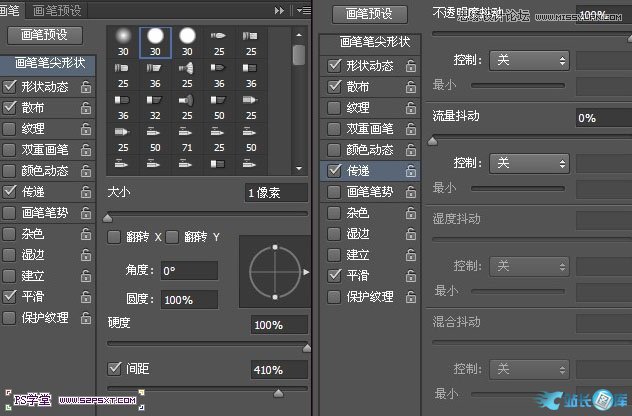Click lock icon beside 形状动态 in left panel
The image size is (632, 416).
click(x=86, y=87)
